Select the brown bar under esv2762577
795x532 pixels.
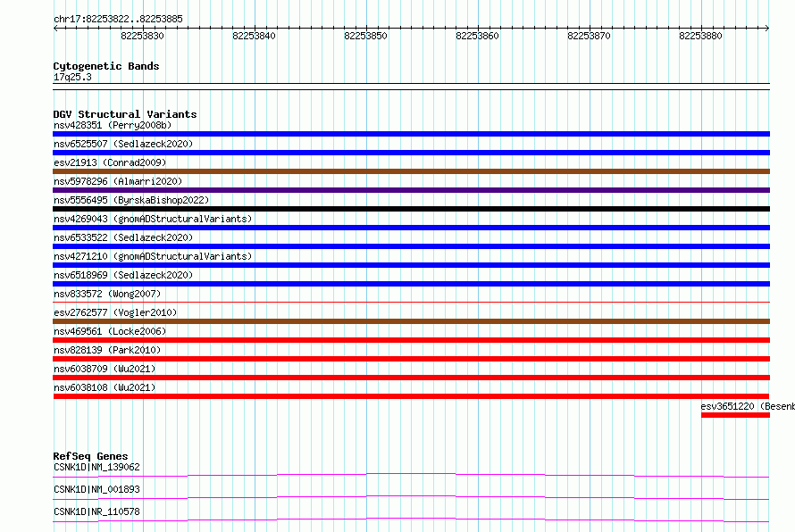pyautogui.click(x=411, y=321)
